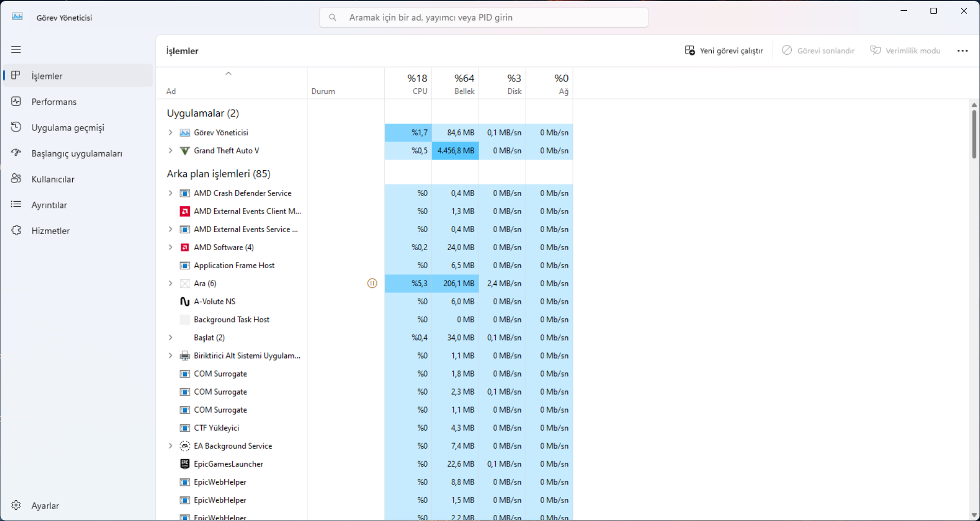Screen dimensions: 980x521
Task: Click Verimlilik modu button
Action: coord(906,51)
